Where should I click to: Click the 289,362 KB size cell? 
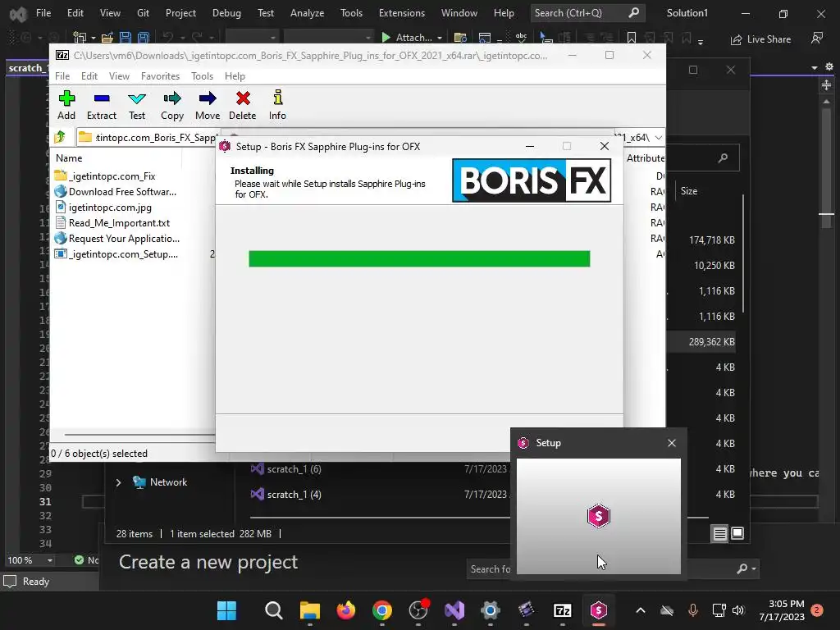click(711, 342)
